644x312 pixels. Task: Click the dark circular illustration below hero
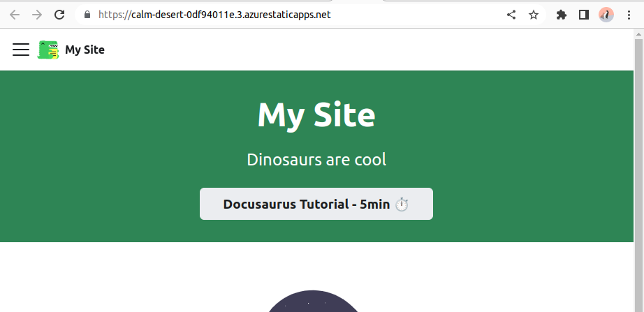pyautogui.click(x=313, y=302)
